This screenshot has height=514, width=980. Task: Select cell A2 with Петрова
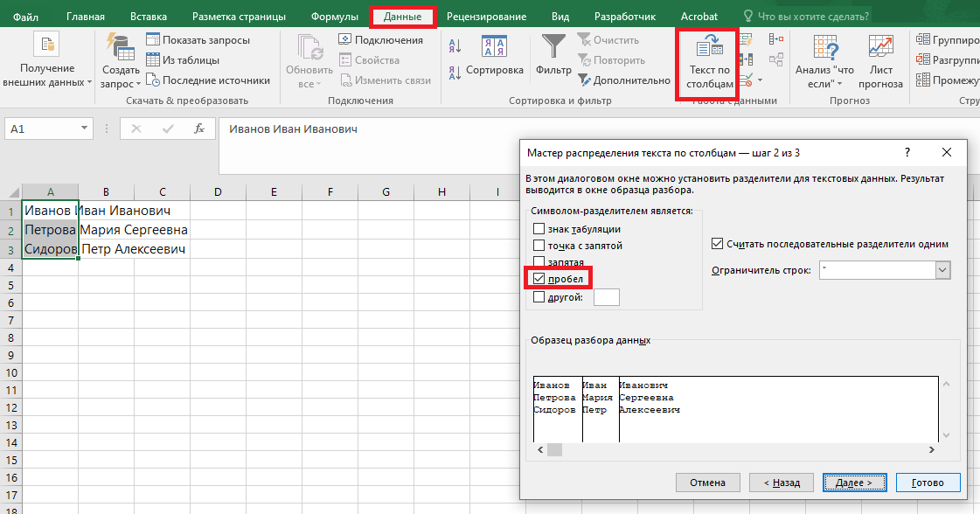[x=50, y=230]
